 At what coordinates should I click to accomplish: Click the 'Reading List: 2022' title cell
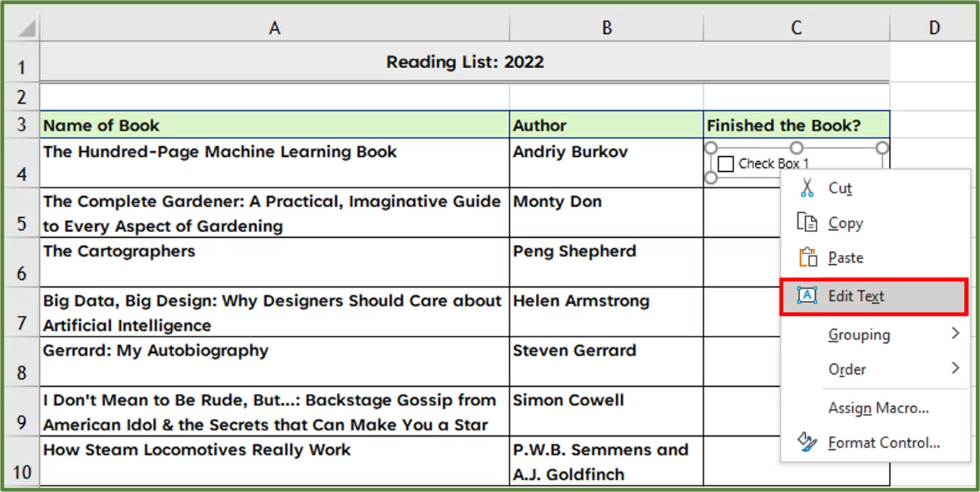tap(465, 62)
